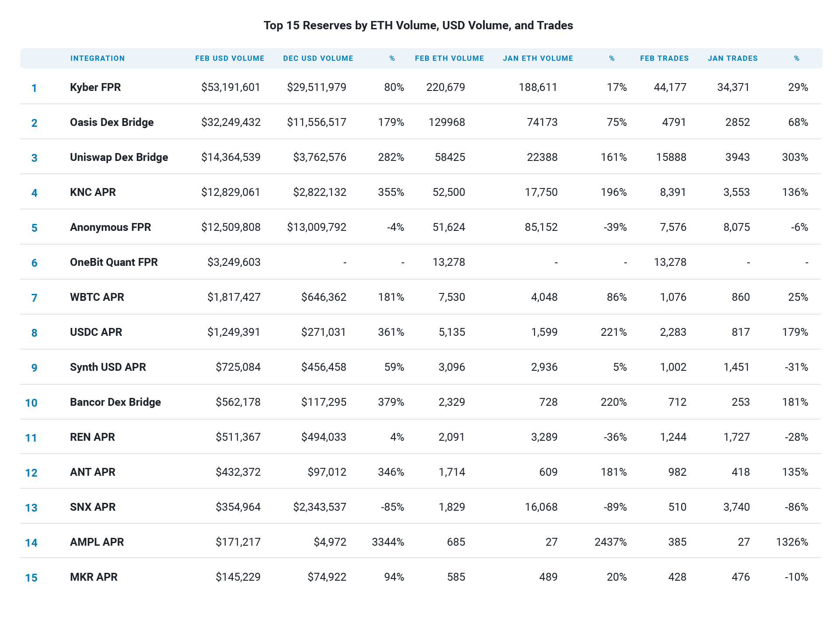840x617 pixels.
Task: Select Anonymous FPR in the table
Action: (x=110, y=227)
